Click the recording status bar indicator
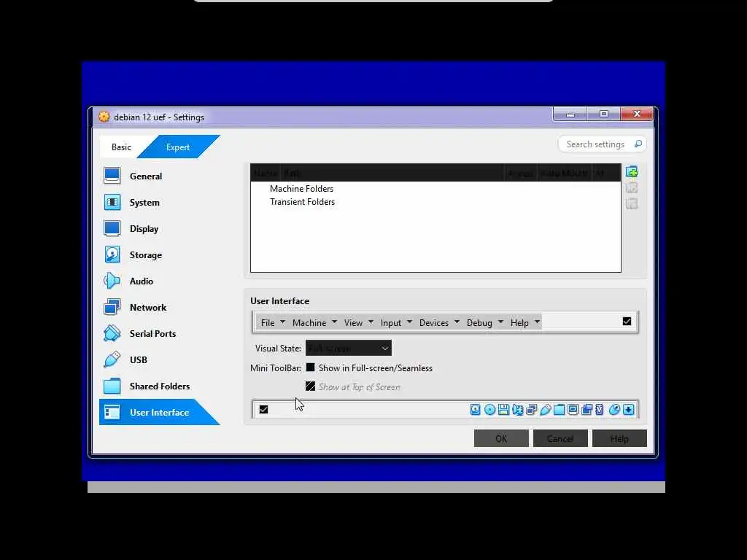This screenshot has height=560, width=747. click(587, 410)
